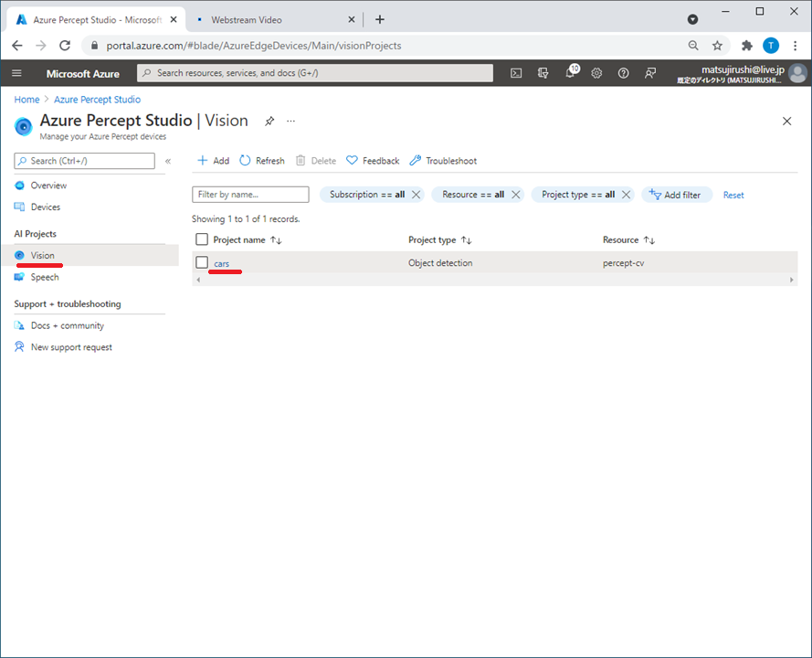This screenshot has height=658, width=812.
Task: Open the cars project link
Action: (222, 264)
